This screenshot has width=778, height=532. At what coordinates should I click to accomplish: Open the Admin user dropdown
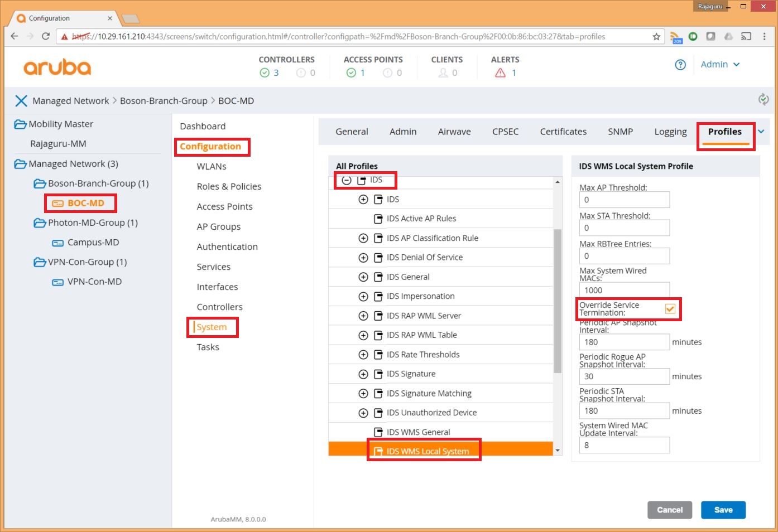[720, 65]
